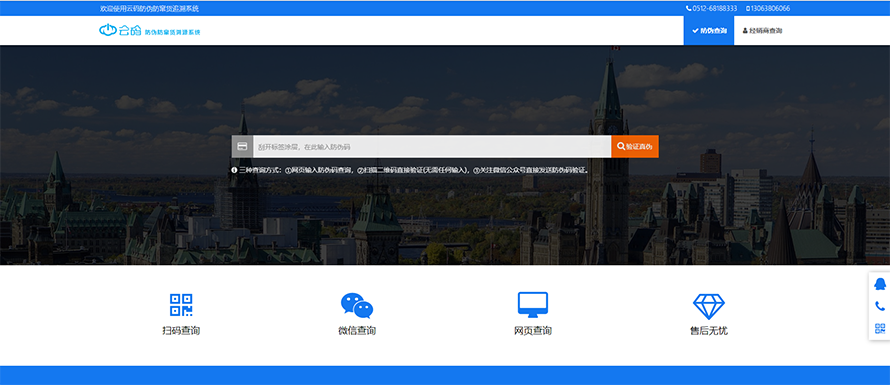Click the 扫码查询 text label

coord(181,331)
